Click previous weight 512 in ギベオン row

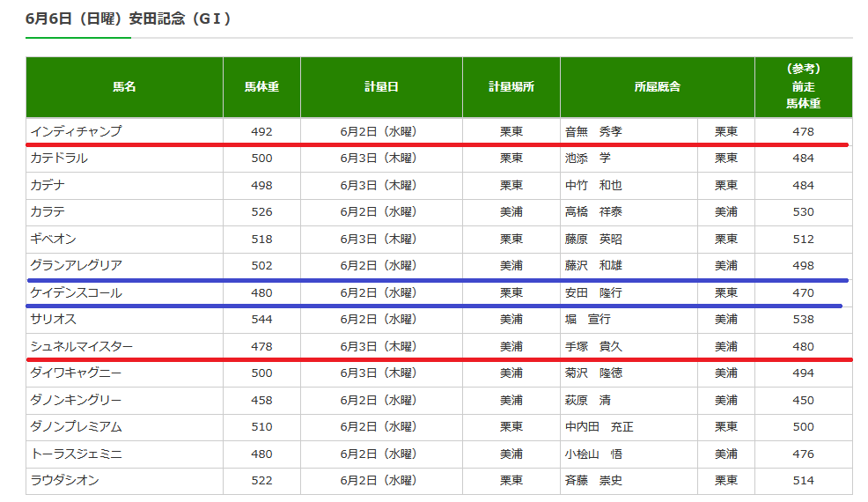point(803,240)
